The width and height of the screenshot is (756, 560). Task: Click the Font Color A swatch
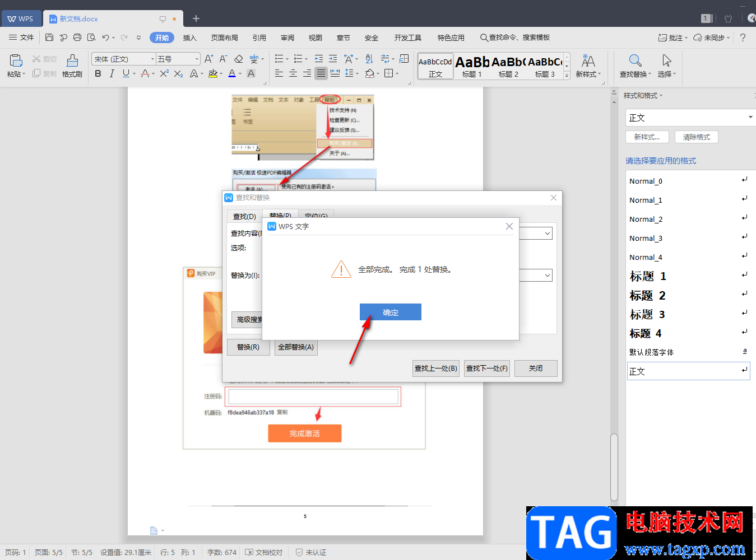pos(232,73)
